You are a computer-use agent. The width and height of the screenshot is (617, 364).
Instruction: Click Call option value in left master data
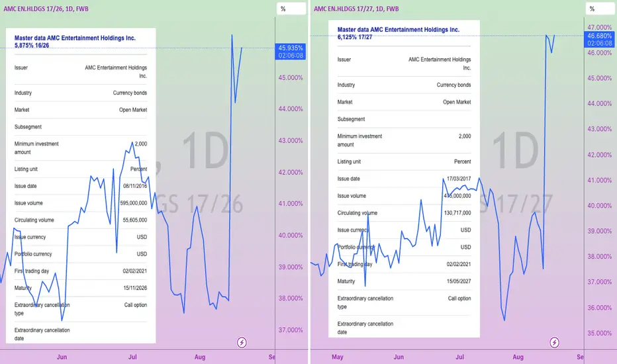pos(136,305)
